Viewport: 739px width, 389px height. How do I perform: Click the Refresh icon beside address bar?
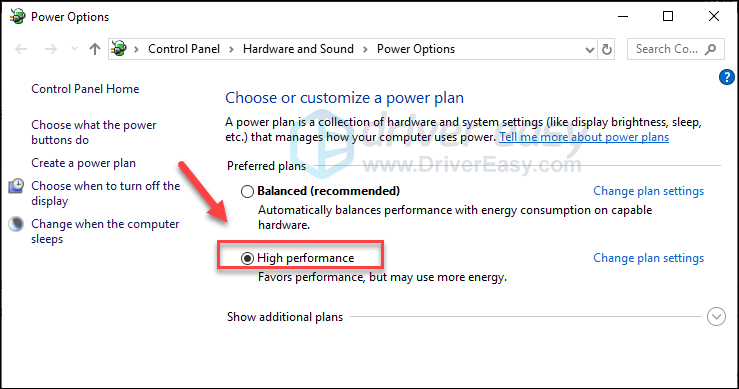coord(607,49)
